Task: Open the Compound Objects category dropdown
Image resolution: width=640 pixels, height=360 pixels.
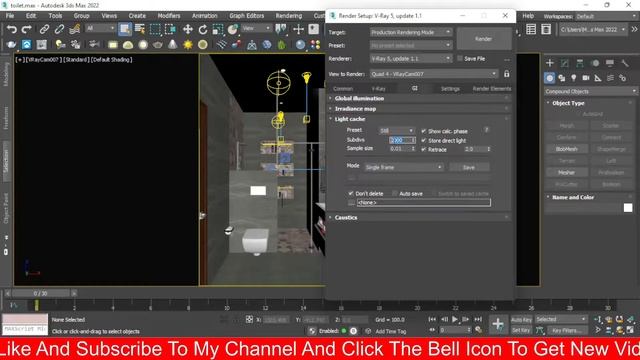Action: coord(591,91)
